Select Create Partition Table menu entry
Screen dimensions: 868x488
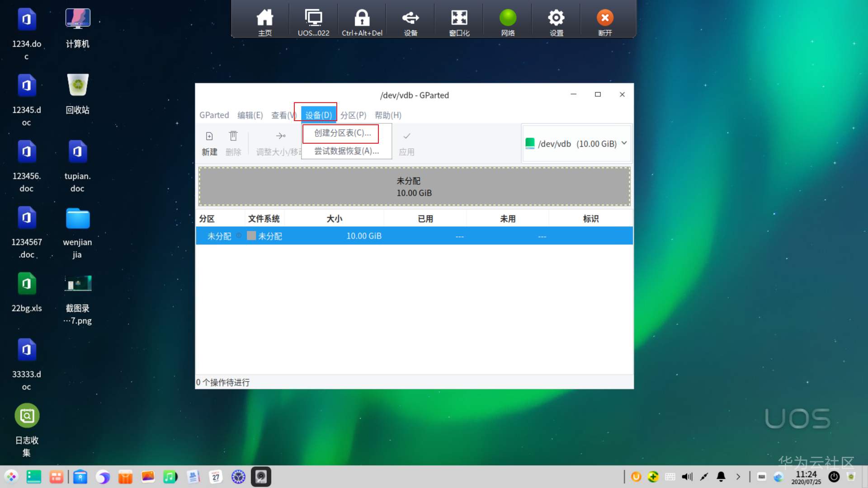click(342, 133)
